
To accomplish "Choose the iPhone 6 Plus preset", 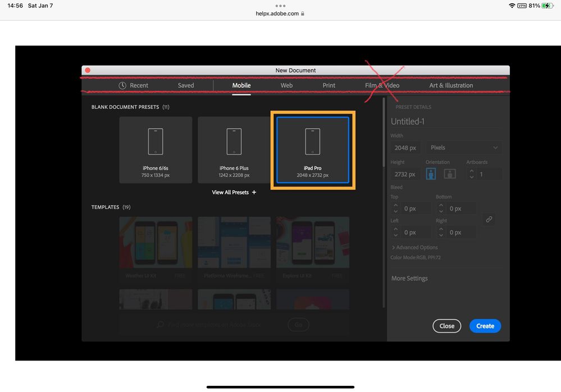I will (x=234, y=150).
